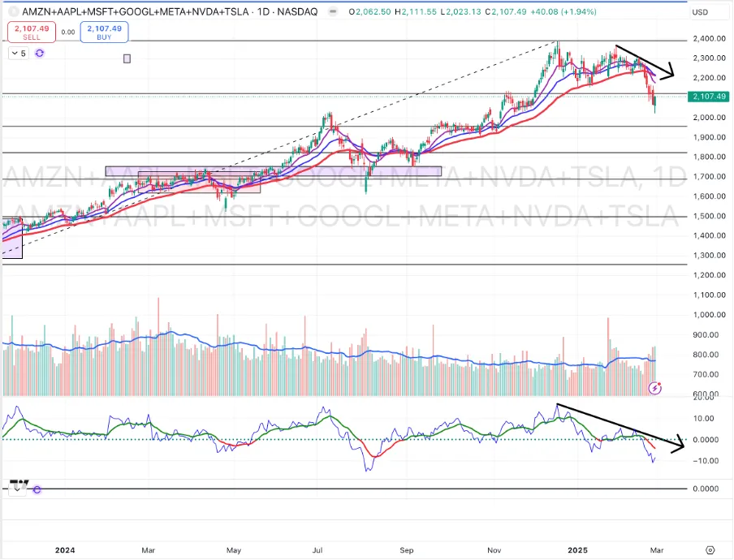Click the −10.00 oscillator axis label
This screenshot has height=560, width=734.
tap(706, 461)
